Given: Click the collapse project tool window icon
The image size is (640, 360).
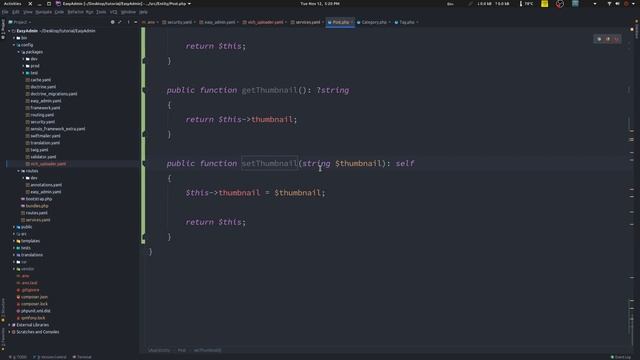Looking at the screenshot, I should (136, 22).
